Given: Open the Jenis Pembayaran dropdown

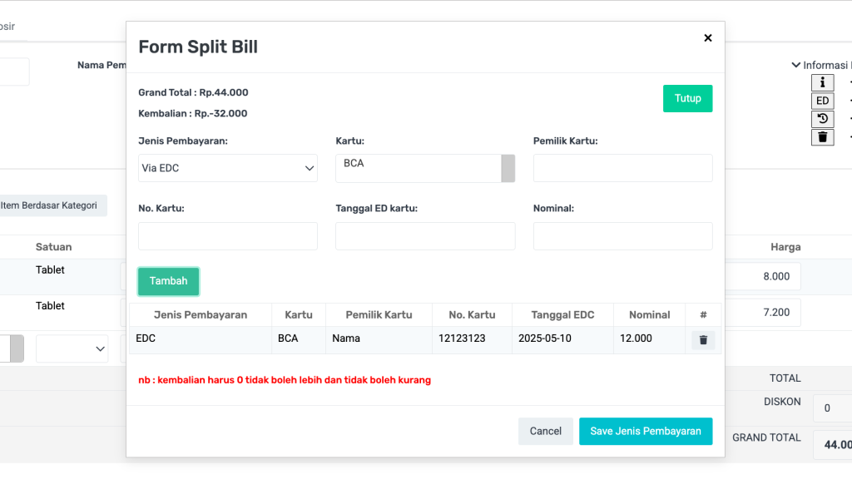Looking at the screenshot, I should point(227,168).
